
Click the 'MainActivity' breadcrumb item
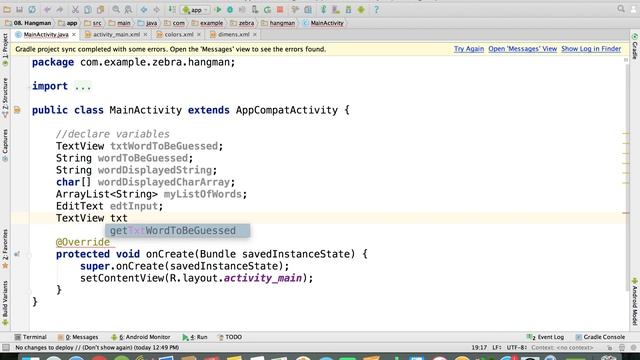click(323, 23)
